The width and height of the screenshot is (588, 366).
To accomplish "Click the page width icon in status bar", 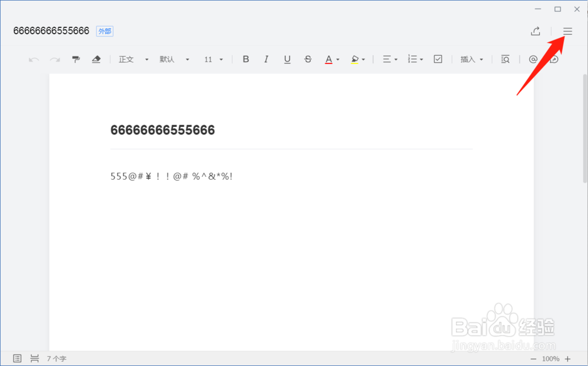I will 35,358.
